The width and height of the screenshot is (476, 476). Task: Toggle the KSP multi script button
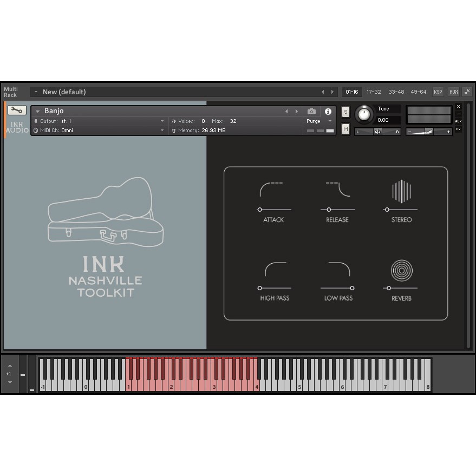click(x=438, y=92)
